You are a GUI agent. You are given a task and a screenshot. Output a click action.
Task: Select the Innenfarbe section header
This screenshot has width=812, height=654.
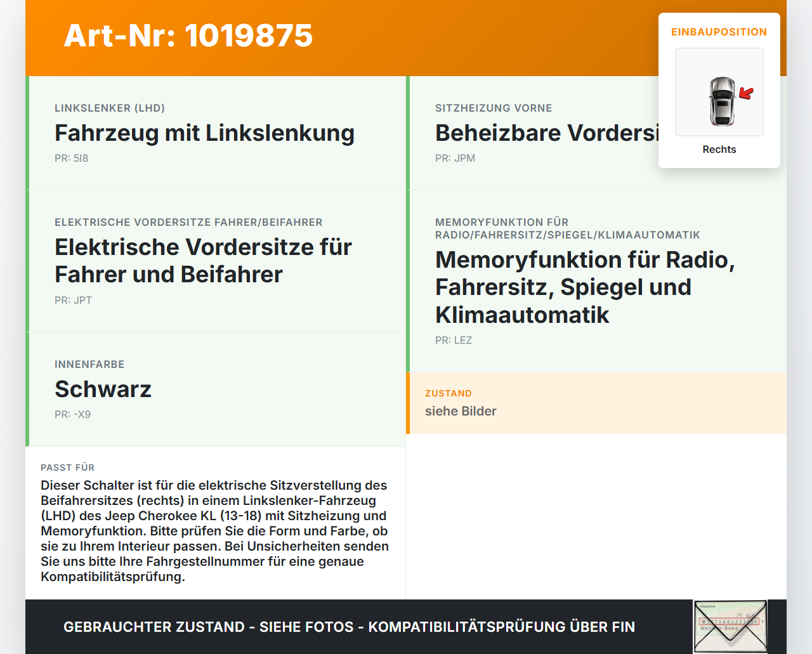tap(89, 364)
